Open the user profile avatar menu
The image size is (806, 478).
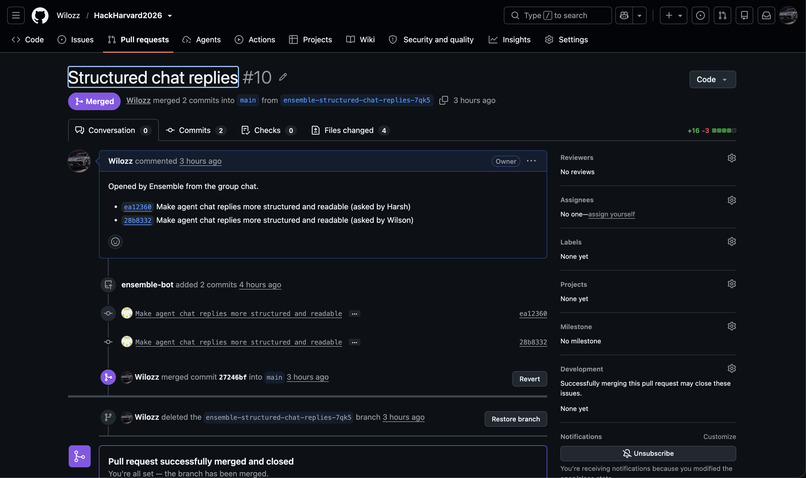pyautogui.click(x=788, y=15)
